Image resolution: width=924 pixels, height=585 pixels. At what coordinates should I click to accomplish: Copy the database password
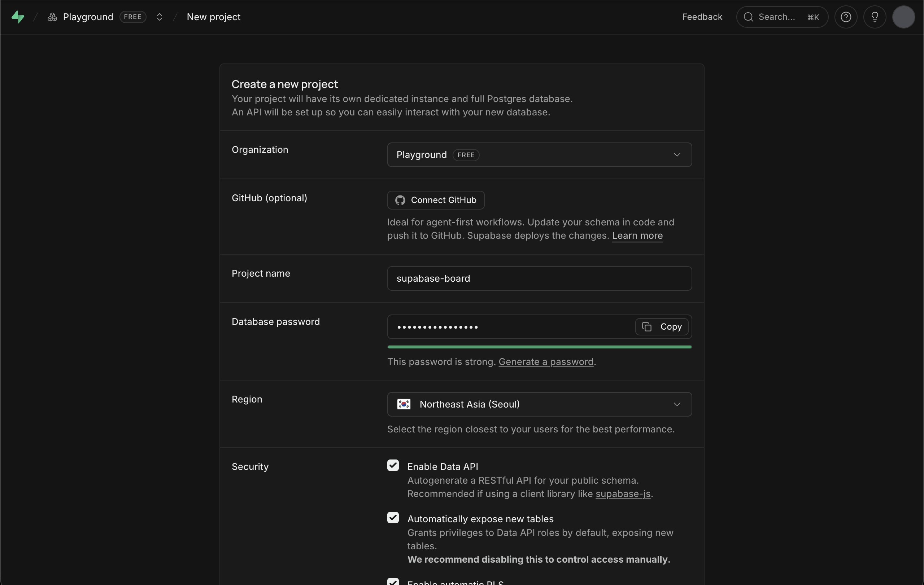pos(662,327)
